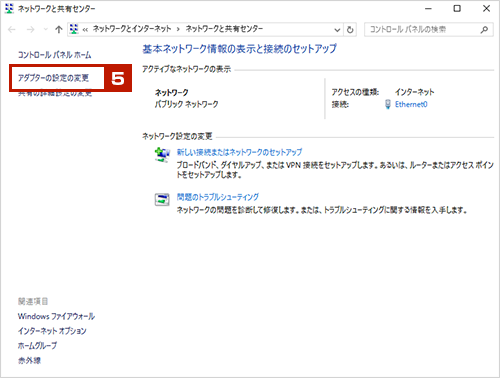Open インターネット オプション link

52,331
